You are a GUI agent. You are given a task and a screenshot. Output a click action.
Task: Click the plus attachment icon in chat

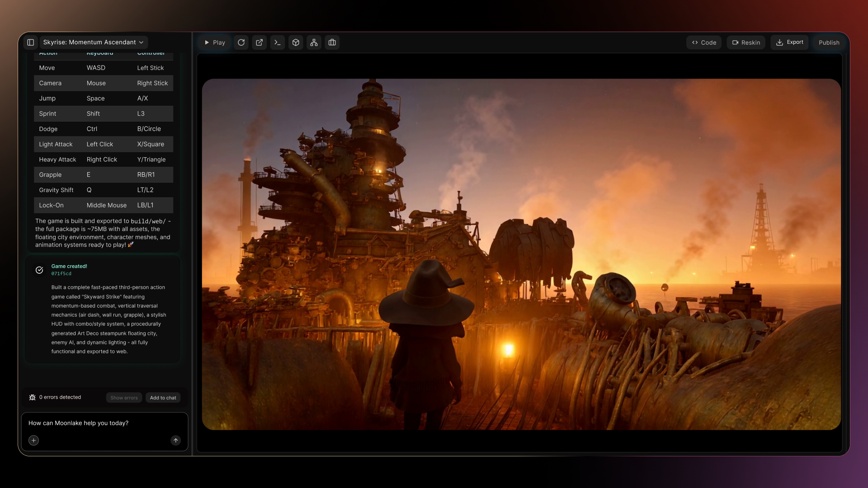33,440
